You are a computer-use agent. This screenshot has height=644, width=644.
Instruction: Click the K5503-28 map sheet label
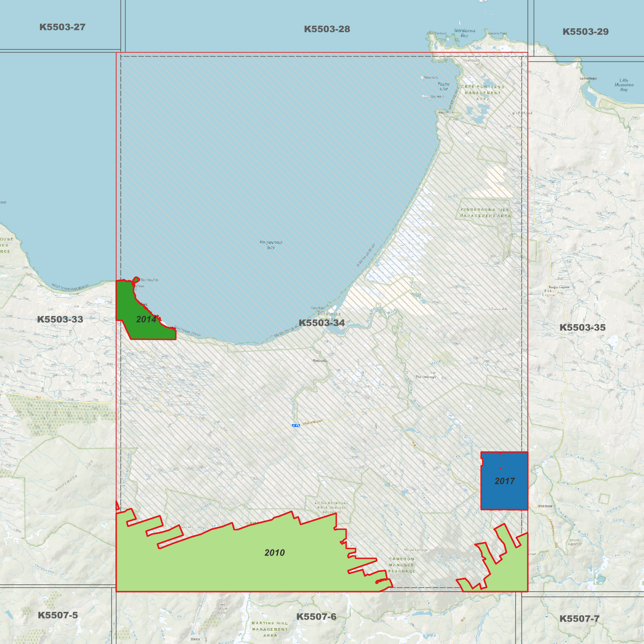pyautogui.click(x=327, y=30)
